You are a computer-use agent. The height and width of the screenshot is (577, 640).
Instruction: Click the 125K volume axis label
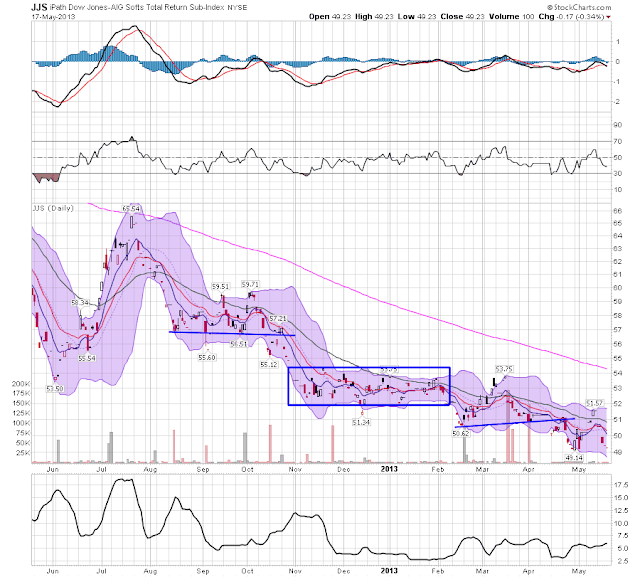pos(21,413)
